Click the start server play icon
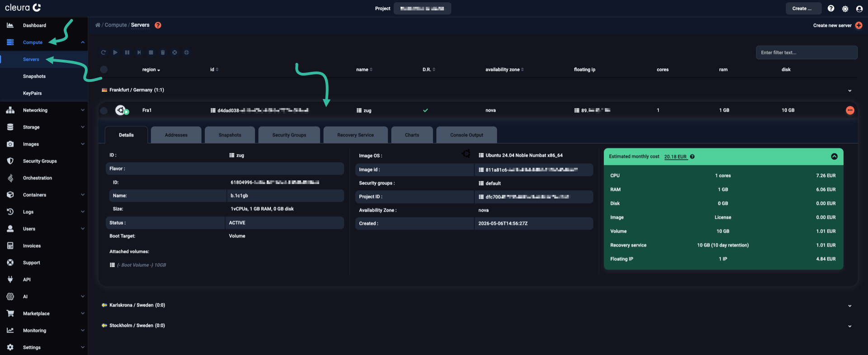The height and width of the screenshot is (355, 868). pyautogui.click(x=115, y=52)
